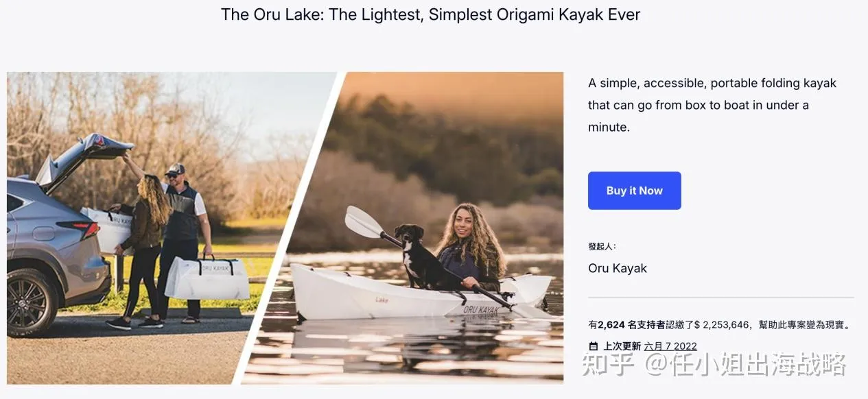Open the Oru Kayak creator link

point(618,268)
